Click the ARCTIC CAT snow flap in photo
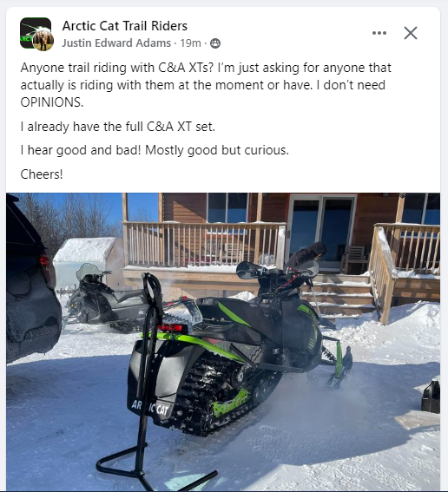The width and height of the screenshot is (448, 492). point(150,409)
